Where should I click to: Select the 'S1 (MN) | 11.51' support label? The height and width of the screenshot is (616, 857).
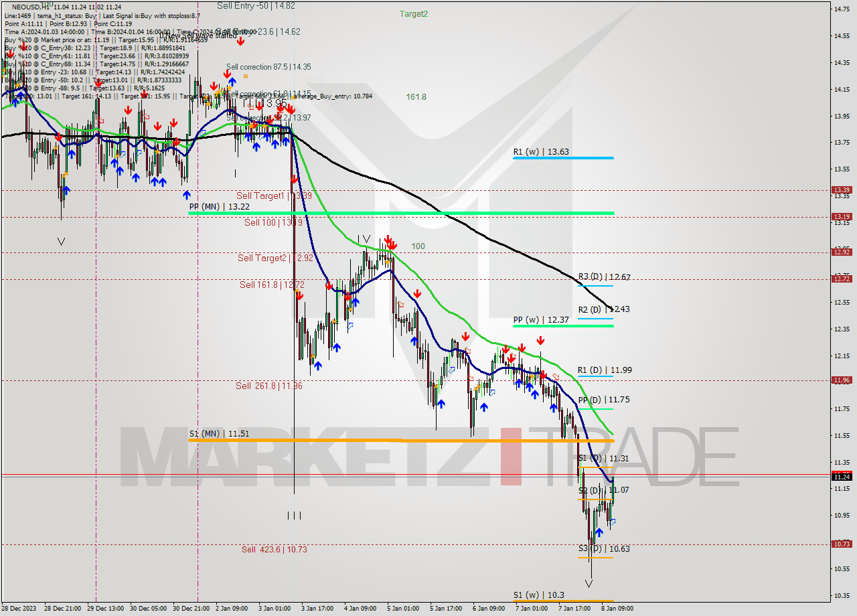tap(219, 434)
